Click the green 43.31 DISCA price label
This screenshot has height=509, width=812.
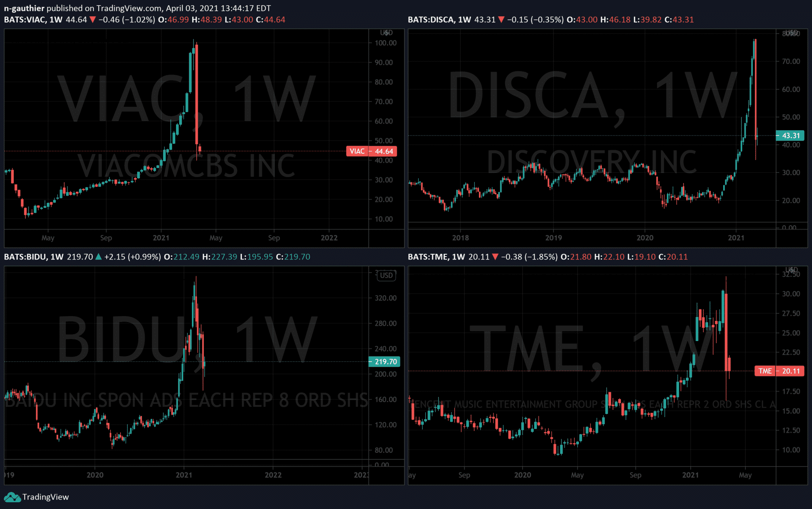click(790, 135)
